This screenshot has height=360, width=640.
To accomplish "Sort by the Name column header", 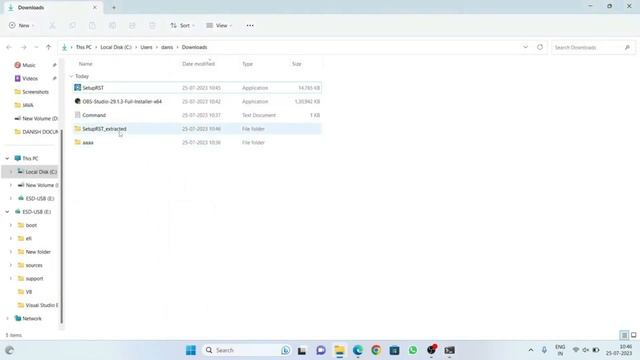I will click(86, 64).
